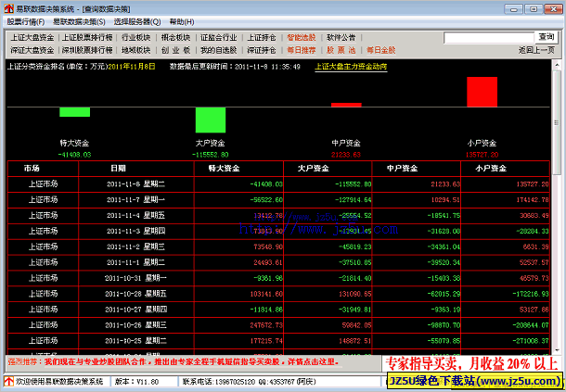Image resolution: width=566 pixels, height=392 pixels.
Task: Click the 103141.60 value cell
Action: click(x=238, y=294)
